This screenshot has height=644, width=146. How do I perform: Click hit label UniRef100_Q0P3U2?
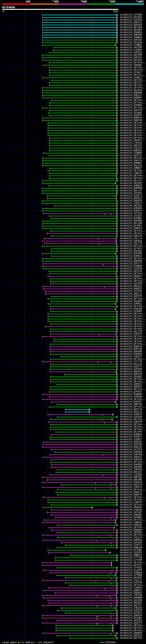[131, 58]
